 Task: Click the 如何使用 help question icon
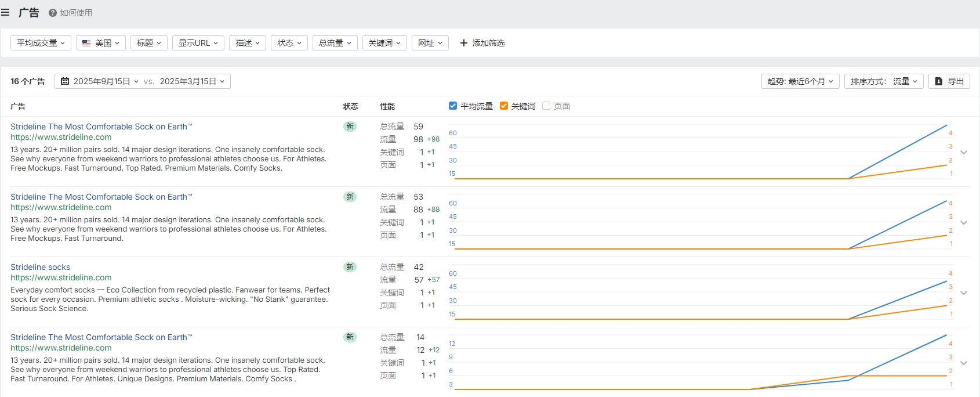coord(53,13)
